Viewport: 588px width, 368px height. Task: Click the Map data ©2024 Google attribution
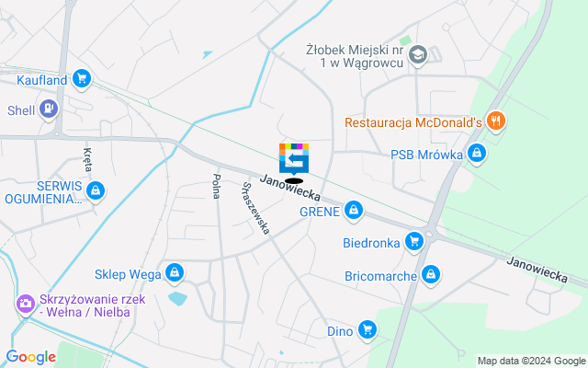[531, 361]
